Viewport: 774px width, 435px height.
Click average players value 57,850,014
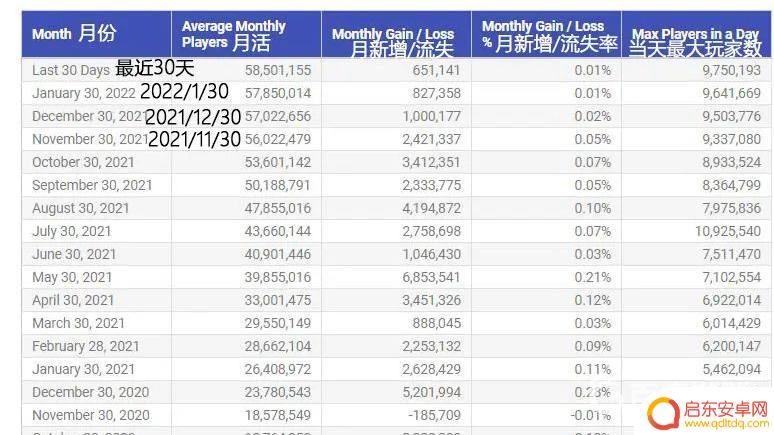[278, 93]
